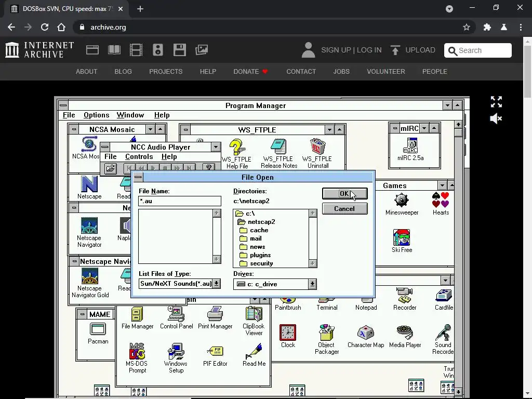Open the Program Manager Window menu
Viewport: 532px width, 399px height.
click(130, 115)
